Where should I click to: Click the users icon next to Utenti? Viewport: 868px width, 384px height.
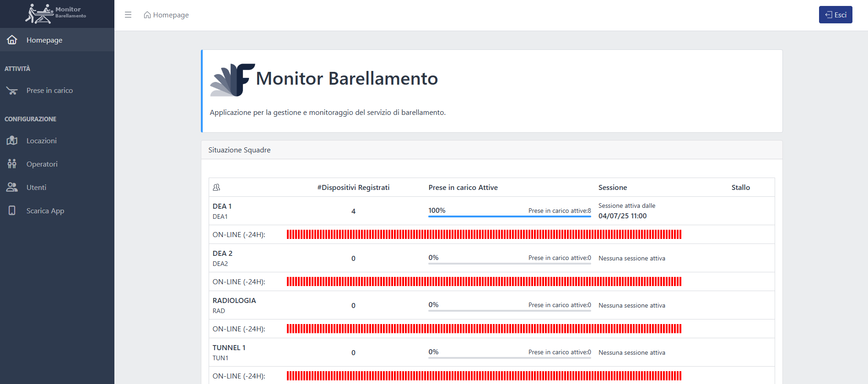click(12, 187)
